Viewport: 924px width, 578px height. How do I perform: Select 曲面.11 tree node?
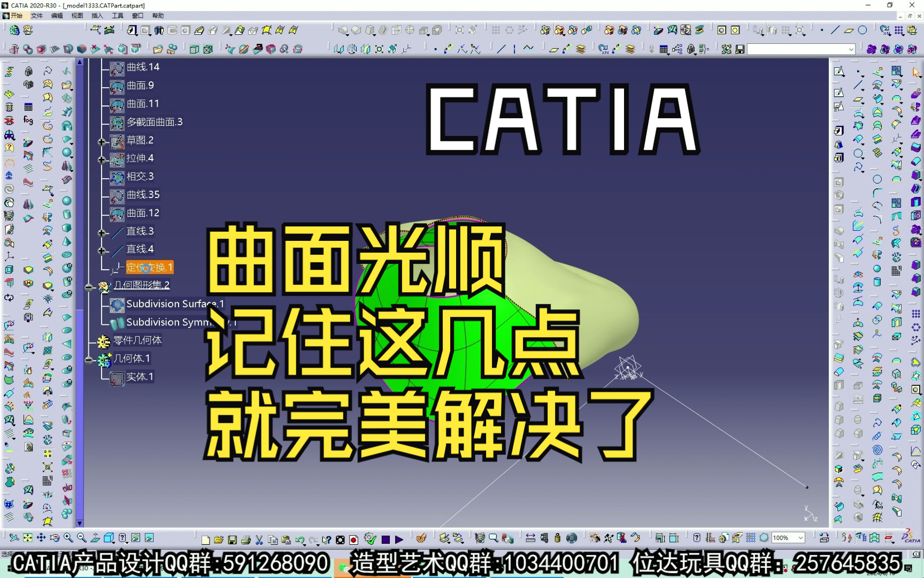point(143,103)
